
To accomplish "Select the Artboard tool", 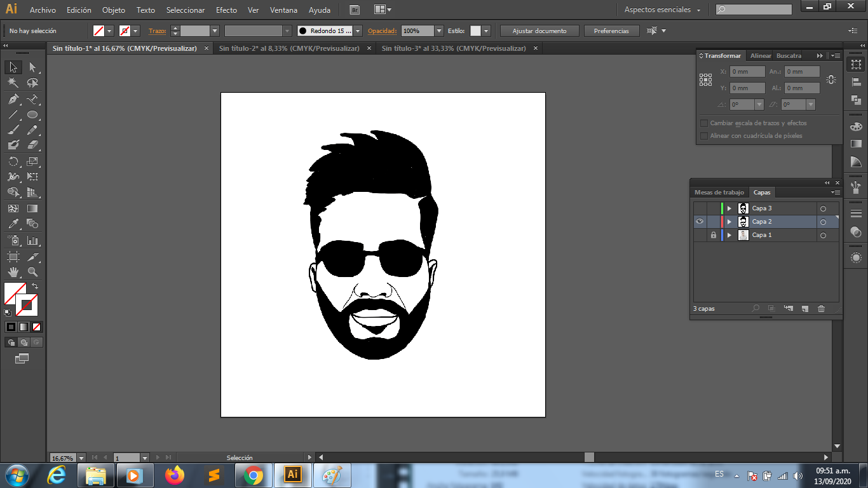I will [x=13, y=257].
